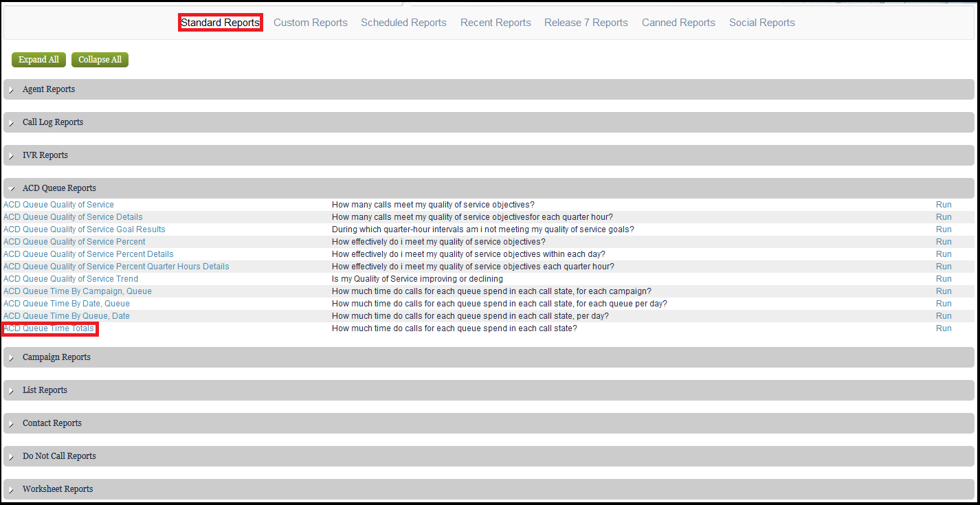Run ACD Queue Quality of Service Trend
980x505 pixels.
pyautogui.click(x=944, y=279)
